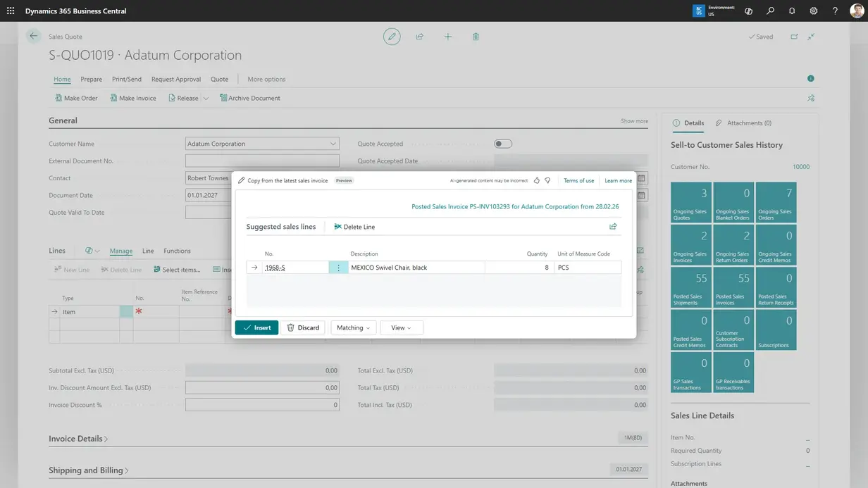
Task: Open the Quote menu
Action: (219, 79)
